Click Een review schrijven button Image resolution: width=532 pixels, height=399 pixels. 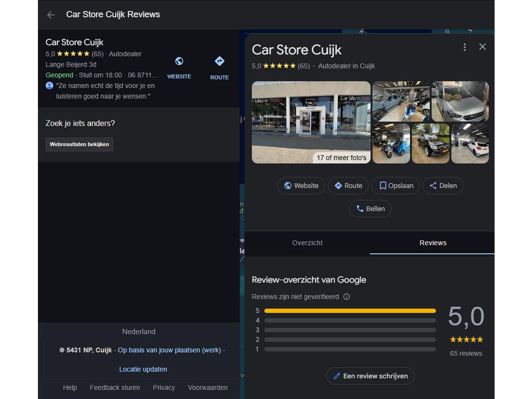coord(370,376)
